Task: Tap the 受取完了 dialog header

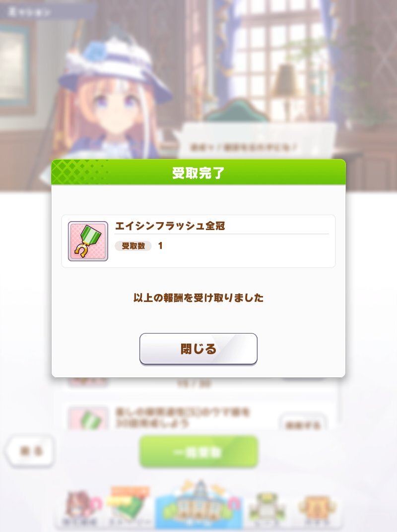Action: tap(198, 173)
